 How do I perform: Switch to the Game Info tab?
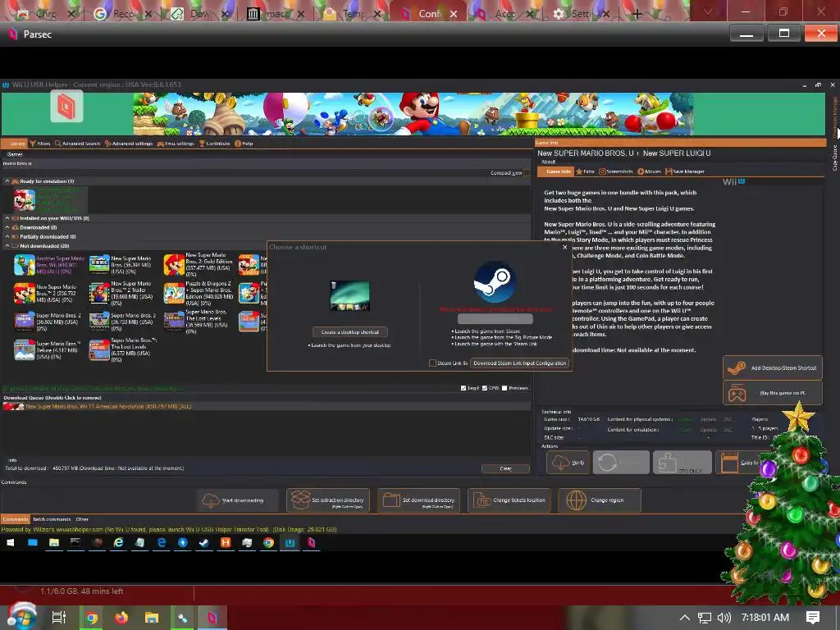pyautogui.click(x=555, y=171)
